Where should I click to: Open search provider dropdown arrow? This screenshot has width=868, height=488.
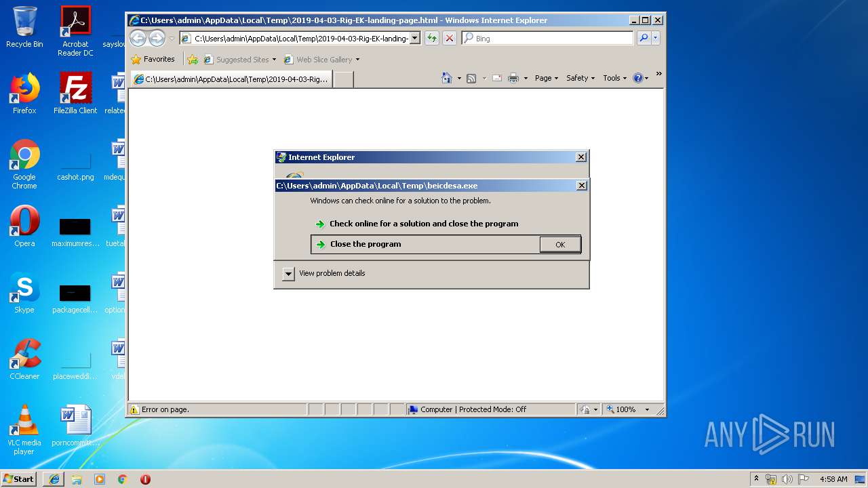[655, 39]
